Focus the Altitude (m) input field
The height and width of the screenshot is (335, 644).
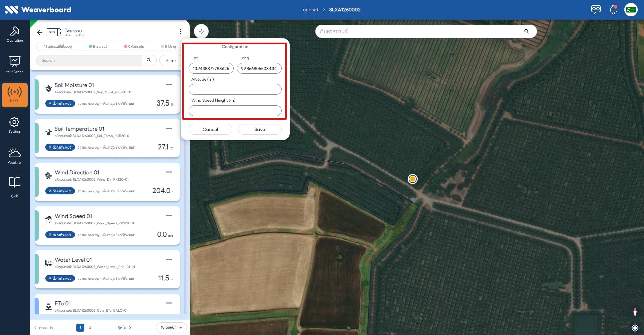point(235,89)
